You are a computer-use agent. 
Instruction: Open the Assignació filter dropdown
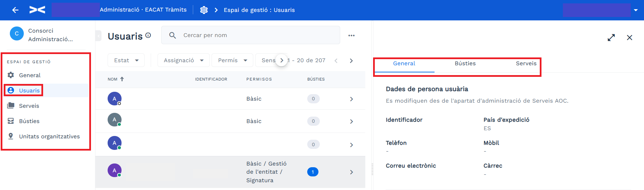(184, 60)
